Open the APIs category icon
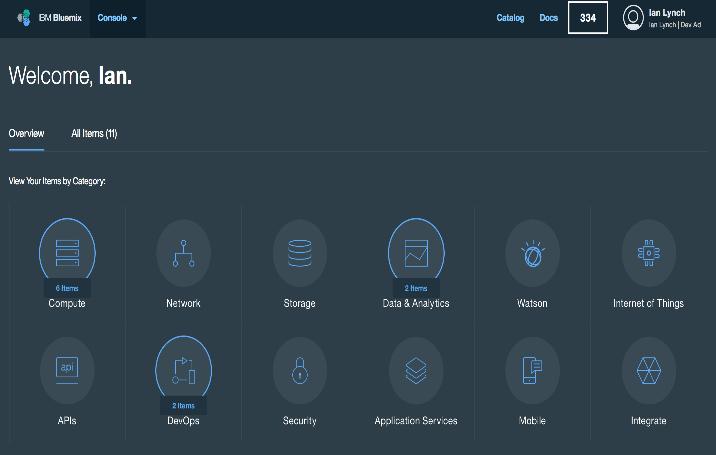This screenshot has height=455, width=716. 67,370
